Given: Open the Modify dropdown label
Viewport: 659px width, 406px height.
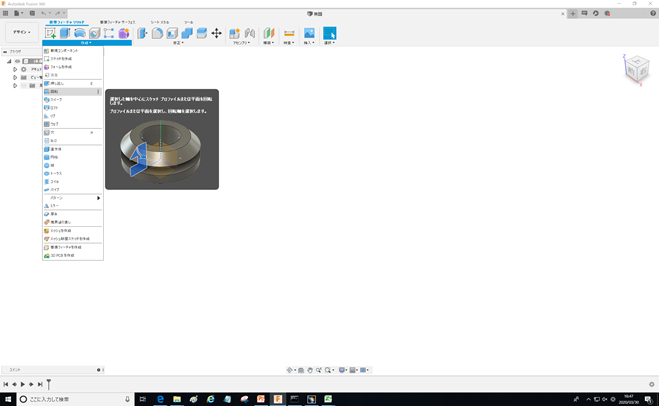Looking at the screenshot, I should [179, 43].
